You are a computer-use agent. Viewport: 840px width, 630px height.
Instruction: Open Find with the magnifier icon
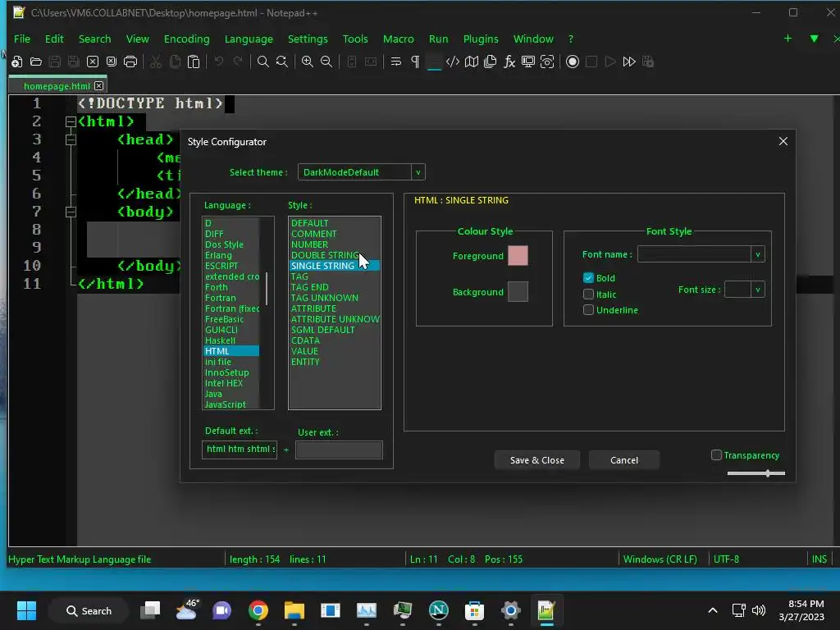262,62
